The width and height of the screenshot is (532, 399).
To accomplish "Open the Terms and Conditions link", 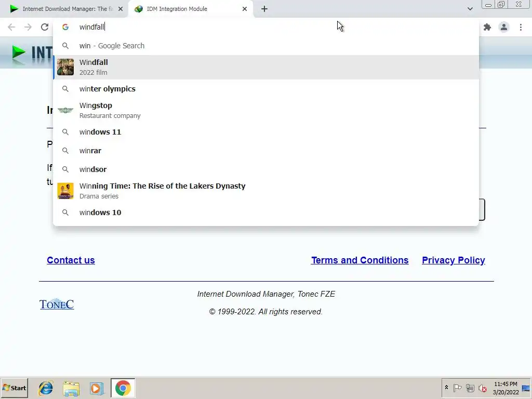I will [x=360, y=260].
